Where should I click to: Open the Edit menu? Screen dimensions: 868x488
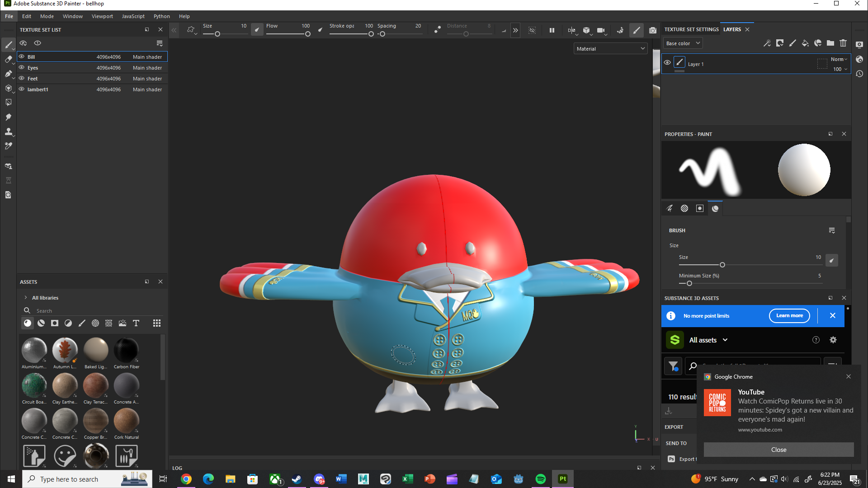point(27,16)
